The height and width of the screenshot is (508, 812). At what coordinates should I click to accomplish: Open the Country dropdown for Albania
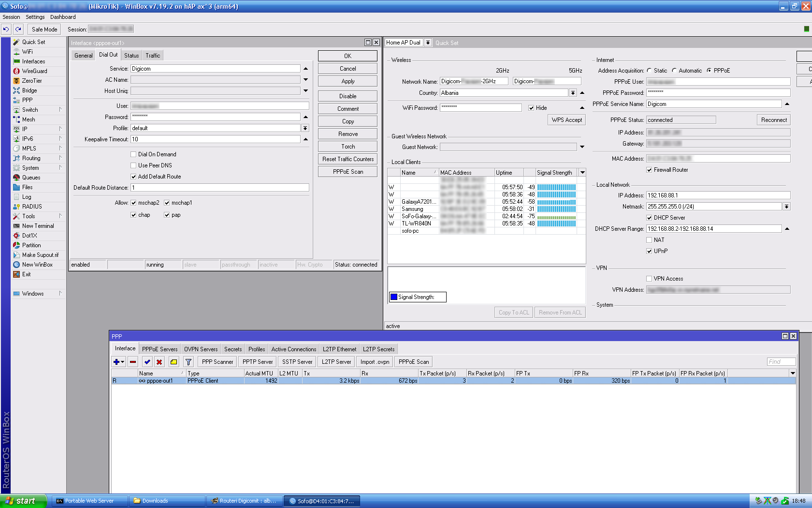pos(573,93)
